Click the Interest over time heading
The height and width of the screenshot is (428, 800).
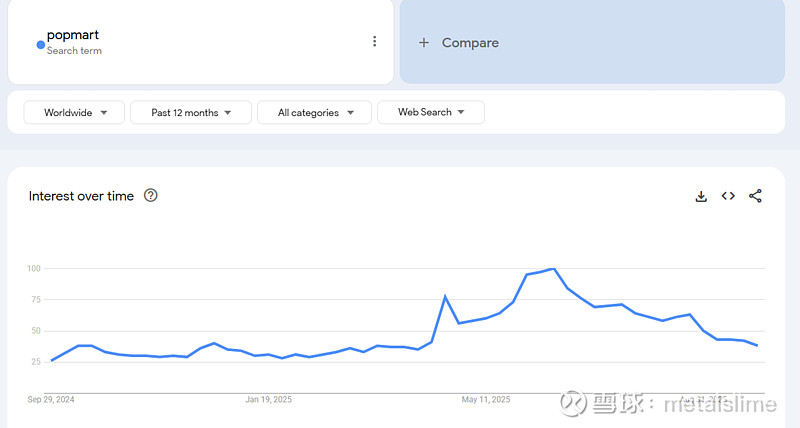81,196
